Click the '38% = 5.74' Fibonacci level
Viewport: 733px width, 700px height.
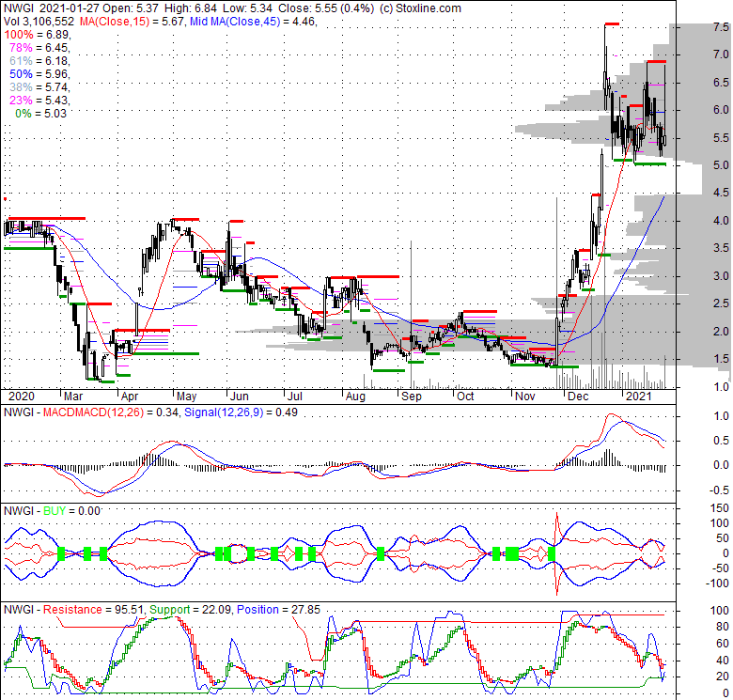[x=39, y=87]
